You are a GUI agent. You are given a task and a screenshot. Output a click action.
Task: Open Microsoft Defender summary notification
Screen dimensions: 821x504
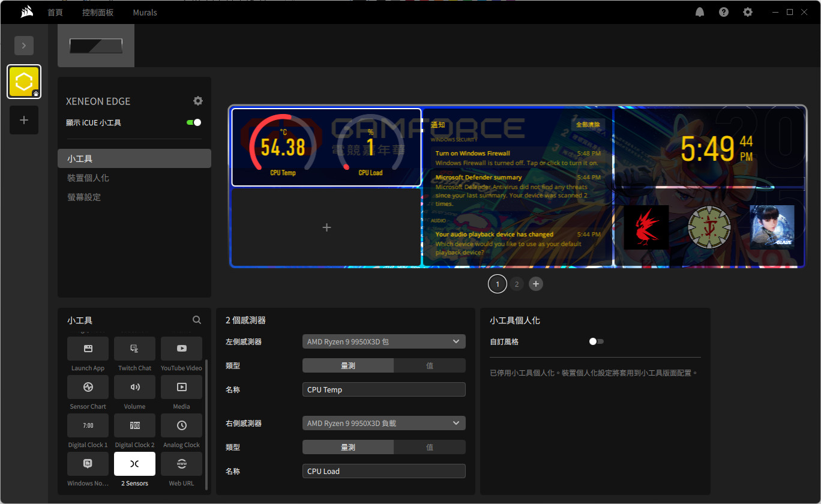517,190
